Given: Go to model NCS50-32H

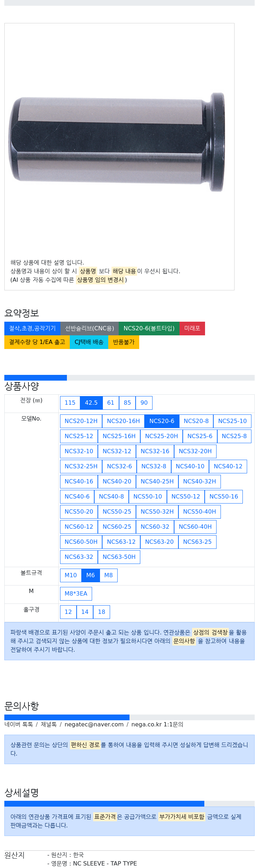Looking at the screenshot, I should click(x=157, y=512).
